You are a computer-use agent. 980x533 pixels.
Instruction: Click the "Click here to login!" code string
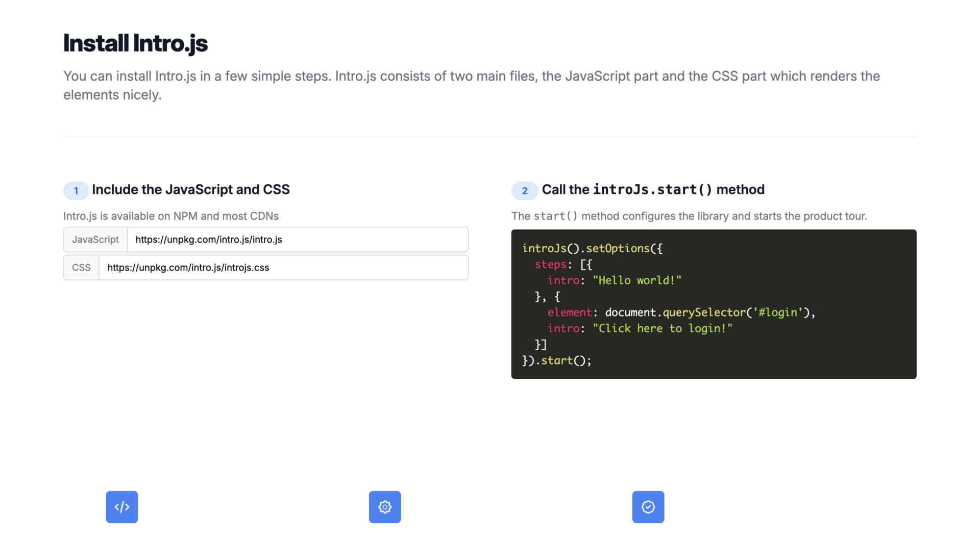point(662,328)
